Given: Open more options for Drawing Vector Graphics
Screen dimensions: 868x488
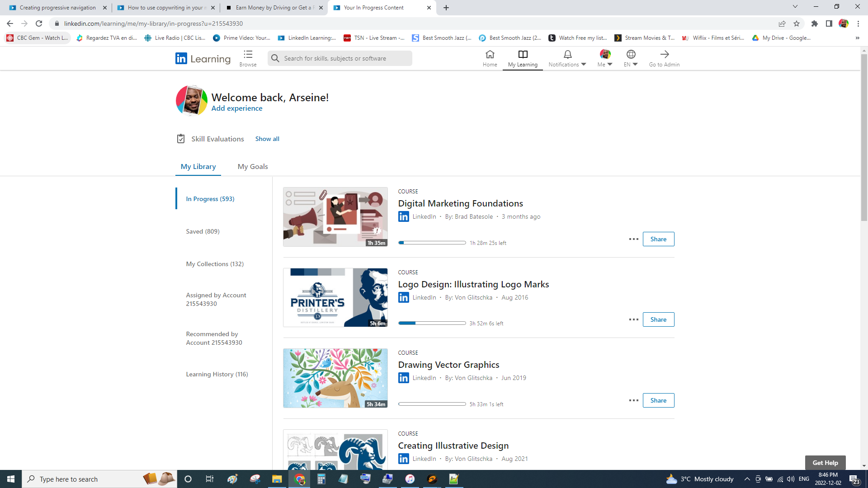Looking at the screenshot, I should (x=633, y=400).
